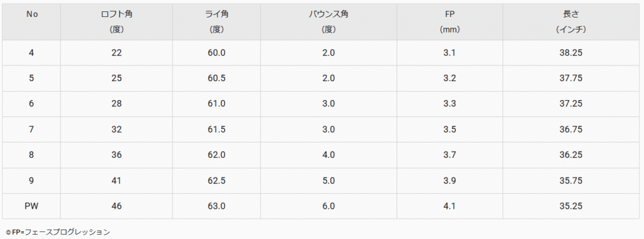The height and width of the screenshot is (239, 644).
Task: Click the FP=フェースプログレッション footnote
Action: (58, 232)
